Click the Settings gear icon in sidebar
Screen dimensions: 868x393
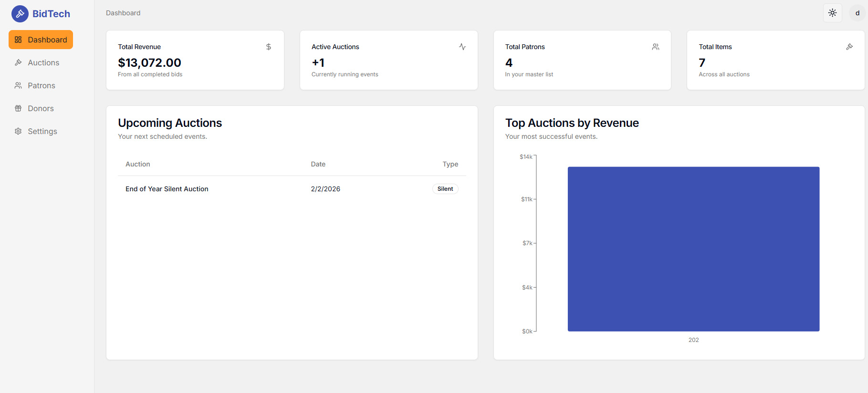pos(18,131)
